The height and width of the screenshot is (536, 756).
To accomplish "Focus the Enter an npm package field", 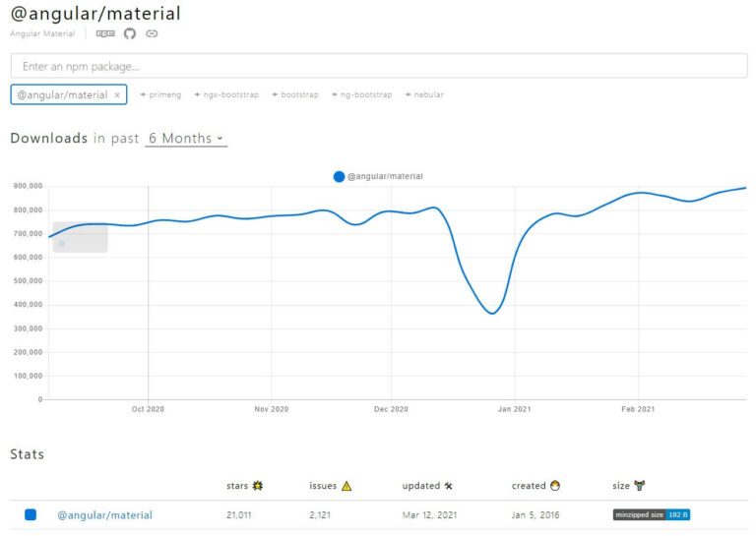I will [x=378, y=66].
